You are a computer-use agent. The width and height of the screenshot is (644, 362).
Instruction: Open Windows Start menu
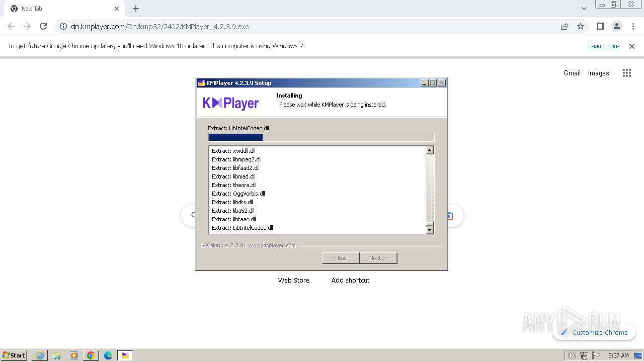click(x=14, y=355)
